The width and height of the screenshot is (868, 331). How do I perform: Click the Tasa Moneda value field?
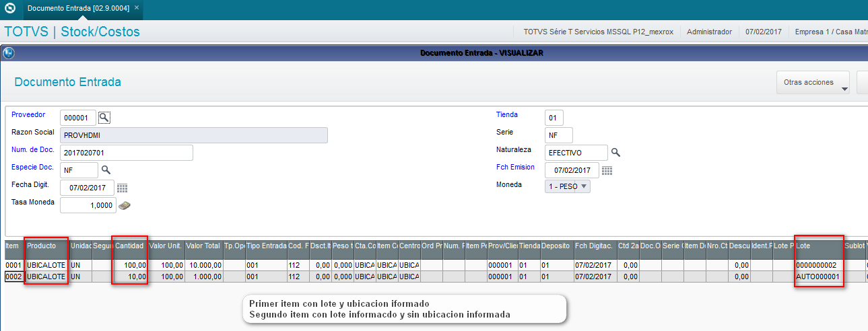(x=88, y=205)
